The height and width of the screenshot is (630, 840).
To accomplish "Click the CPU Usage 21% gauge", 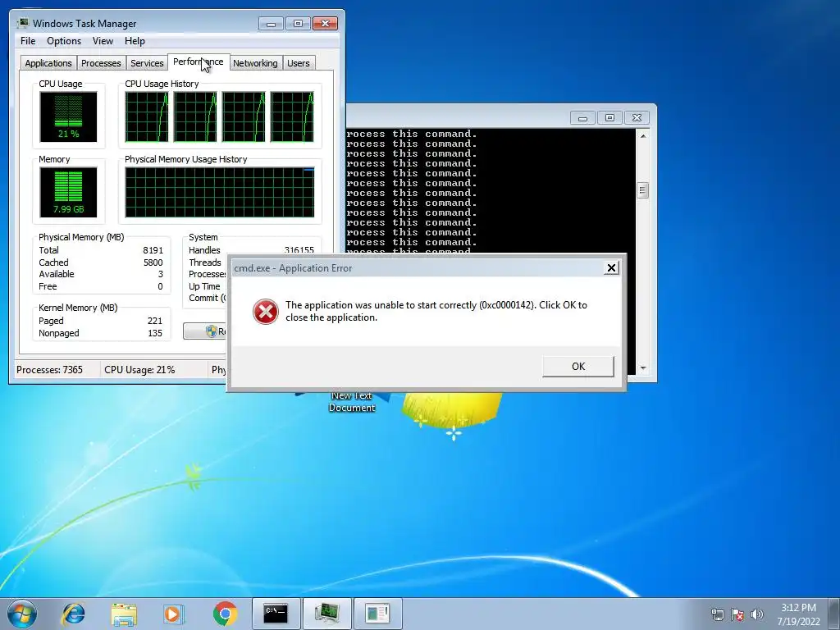I will click(x=68, y=116).
